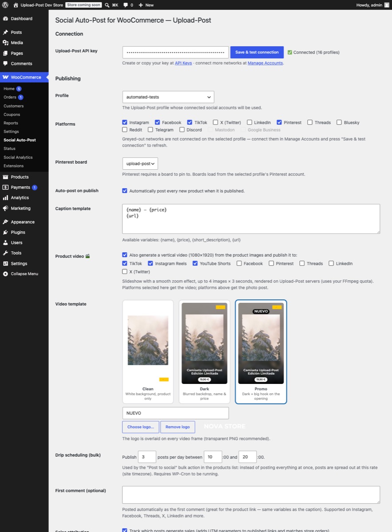This screenshot has height=532, width=392.
Task: Click the Settings sliders icon in sidebar
Action: click(x=5, y=263)
